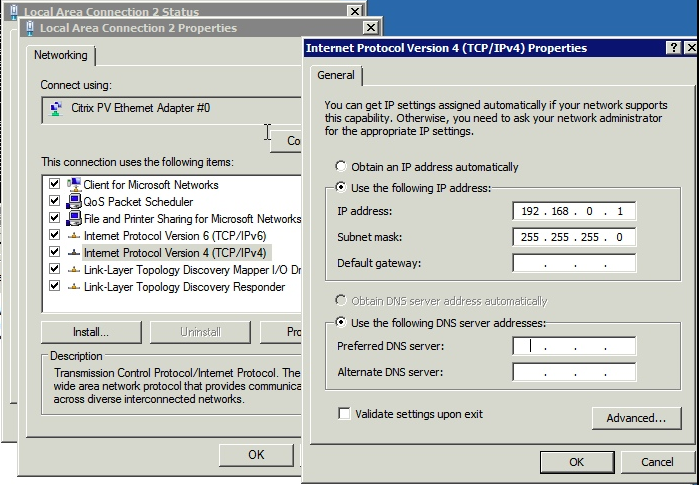Click the Default gateway field
This screenshot has width=700, height=486.
point(574,263)
